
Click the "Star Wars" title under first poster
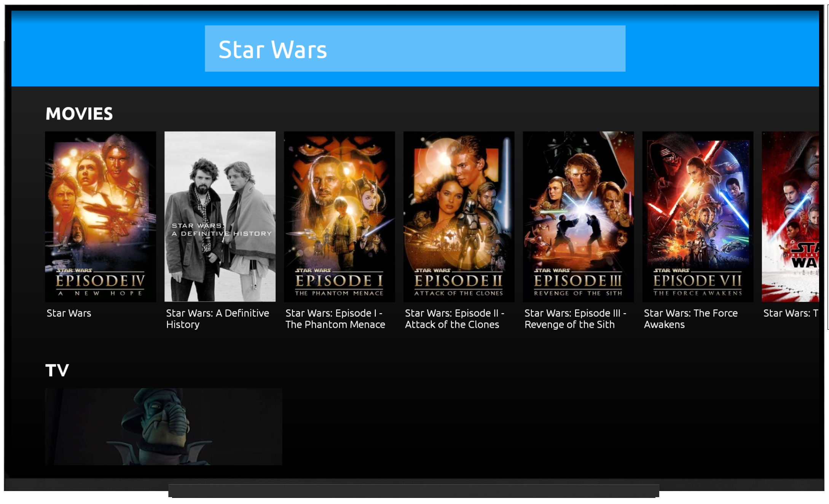pos(69,313)
